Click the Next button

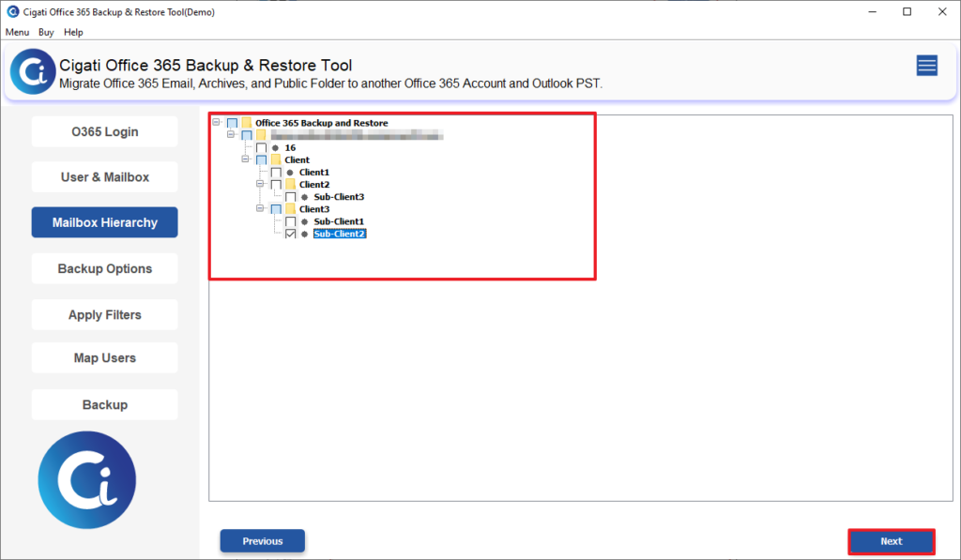point(892,541)
